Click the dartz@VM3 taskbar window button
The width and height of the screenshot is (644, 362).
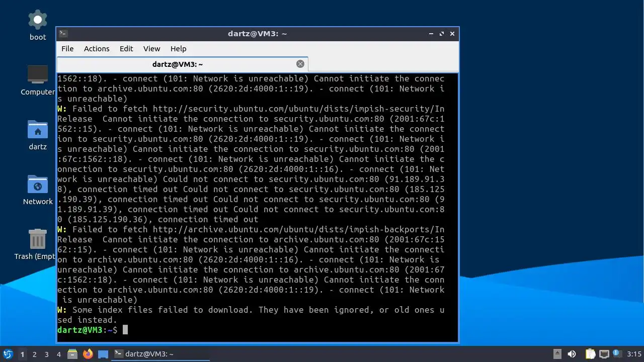tap(160, 354)
